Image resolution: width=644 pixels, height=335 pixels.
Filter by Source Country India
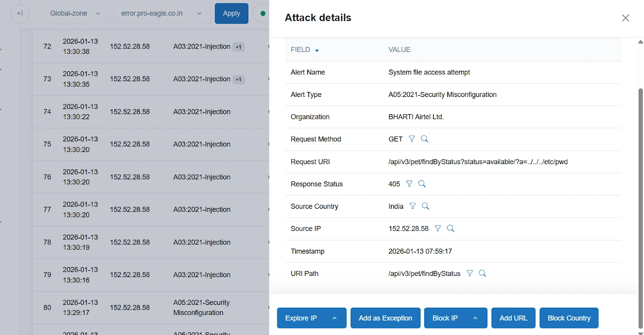[413, 206]
